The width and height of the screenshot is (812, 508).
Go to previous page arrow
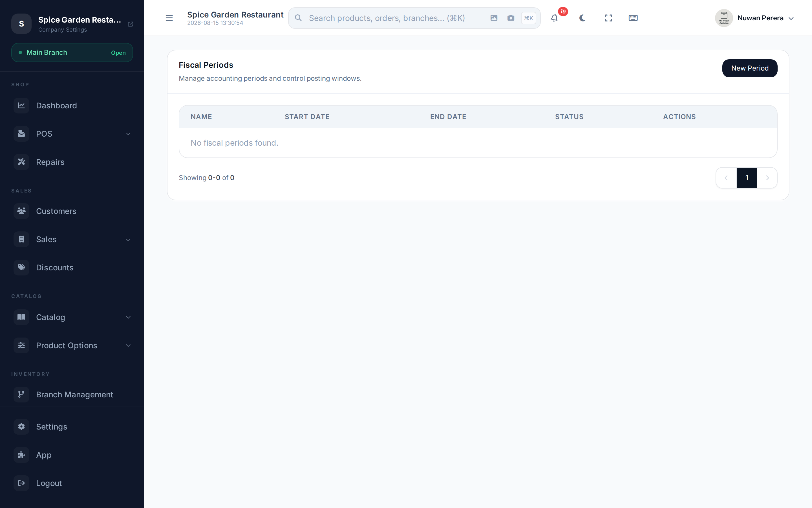[x=726, y=178]
